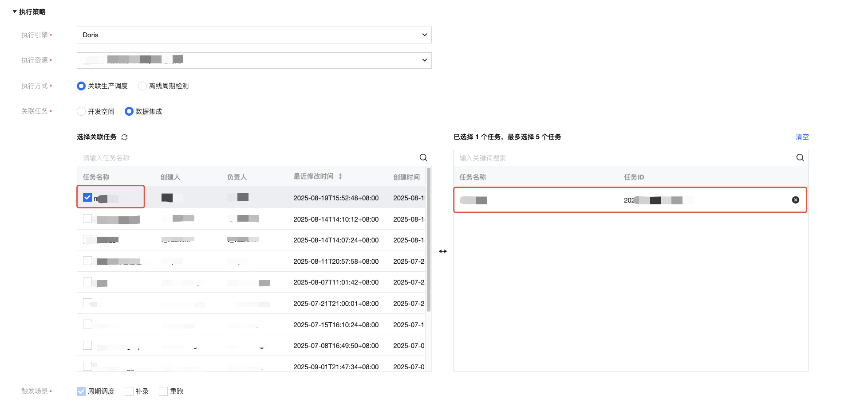Viewport: 868px width, 414px height.
Task: Remove the selected task with X icon
Action: (795, 200)
